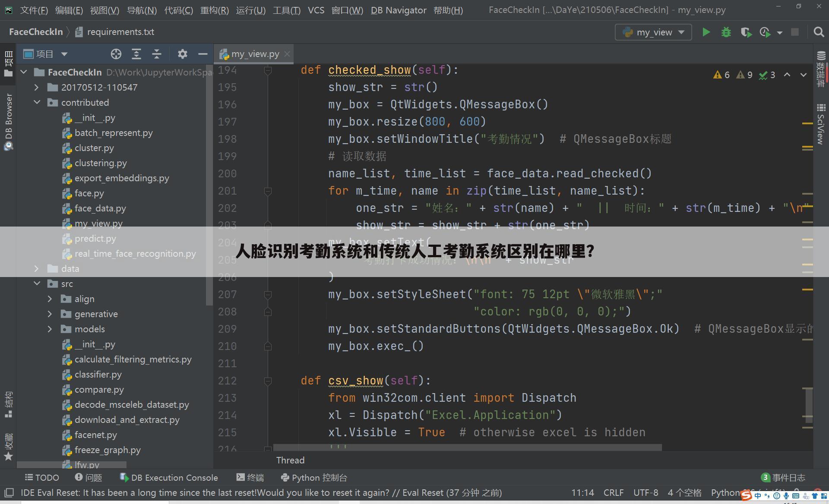This screenshot has width=829, height=504.
Task: Open the 事件日志 event log
Action: pyautogui.click(x=783, y=478)
